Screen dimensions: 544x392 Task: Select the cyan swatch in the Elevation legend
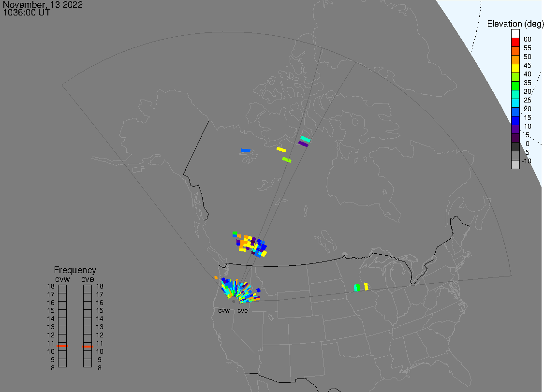(x=515, y=103)
